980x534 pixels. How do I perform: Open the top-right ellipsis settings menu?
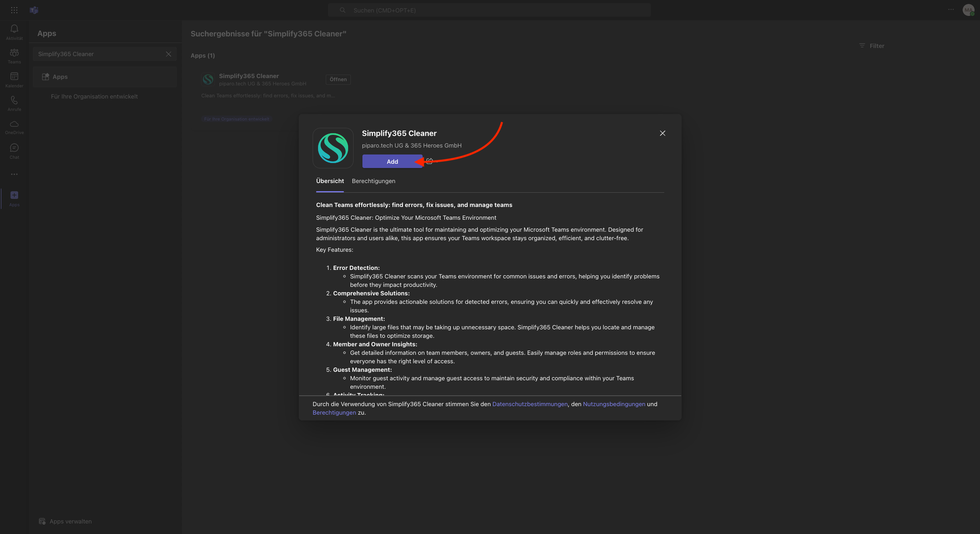pyautogui.click(x=951, y=10)
